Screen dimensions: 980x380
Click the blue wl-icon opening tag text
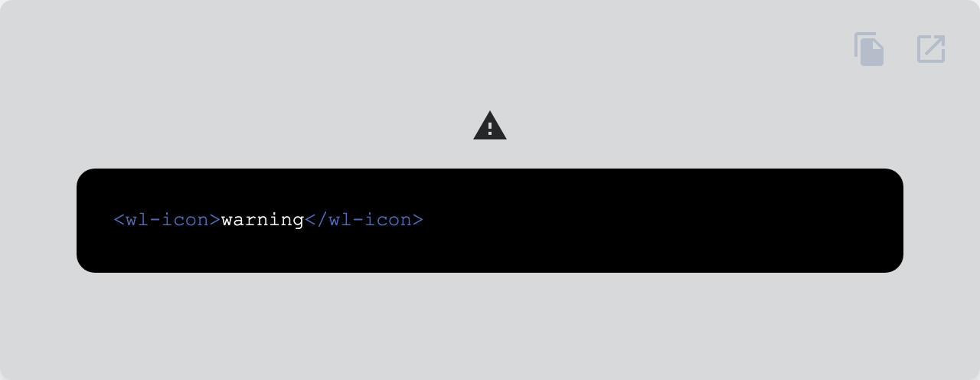[167, 220]
